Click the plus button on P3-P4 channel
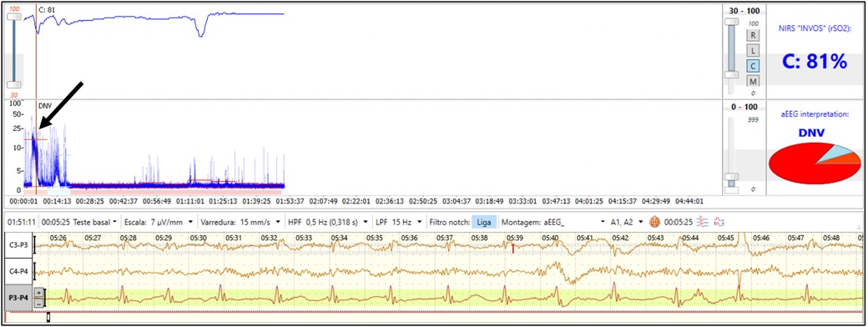The width and height of the screenshot is (868, 327). (38, 292)
